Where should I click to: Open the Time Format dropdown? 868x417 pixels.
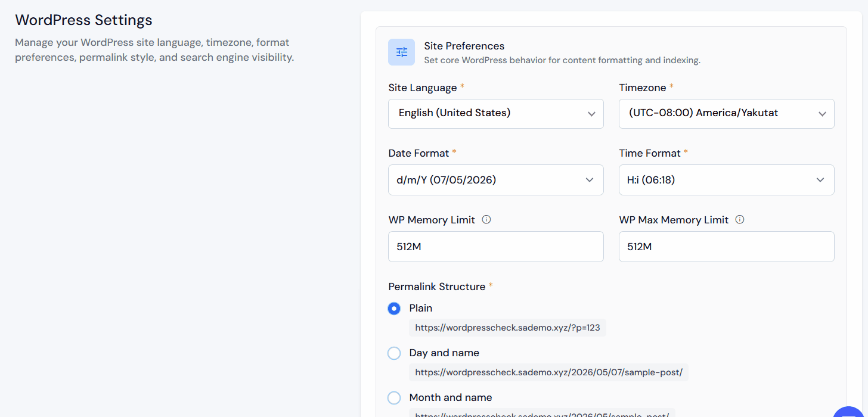727,180
